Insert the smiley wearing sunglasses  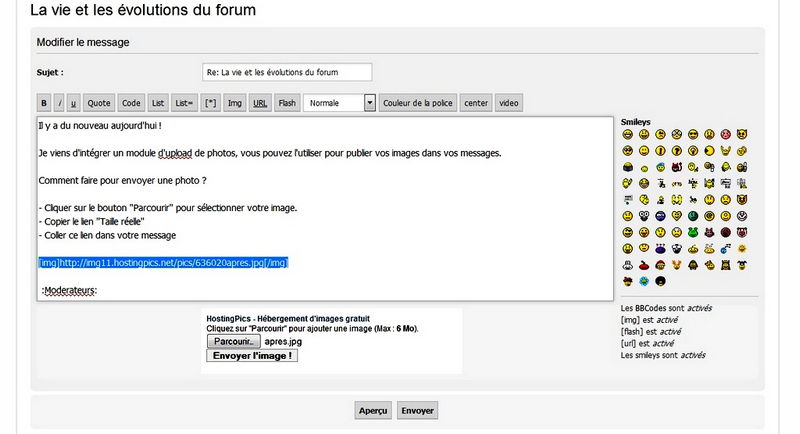[692, 135]
